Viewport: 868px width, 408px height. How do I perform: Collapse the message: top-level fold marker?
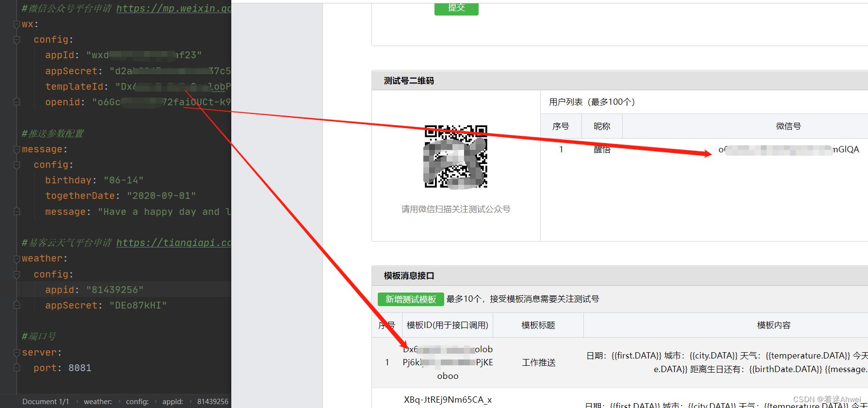[x=16, y=149]
